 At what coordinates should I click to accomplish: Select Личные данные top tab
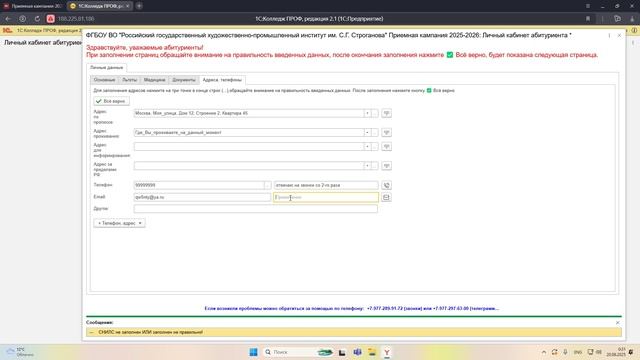coord(107,67)
